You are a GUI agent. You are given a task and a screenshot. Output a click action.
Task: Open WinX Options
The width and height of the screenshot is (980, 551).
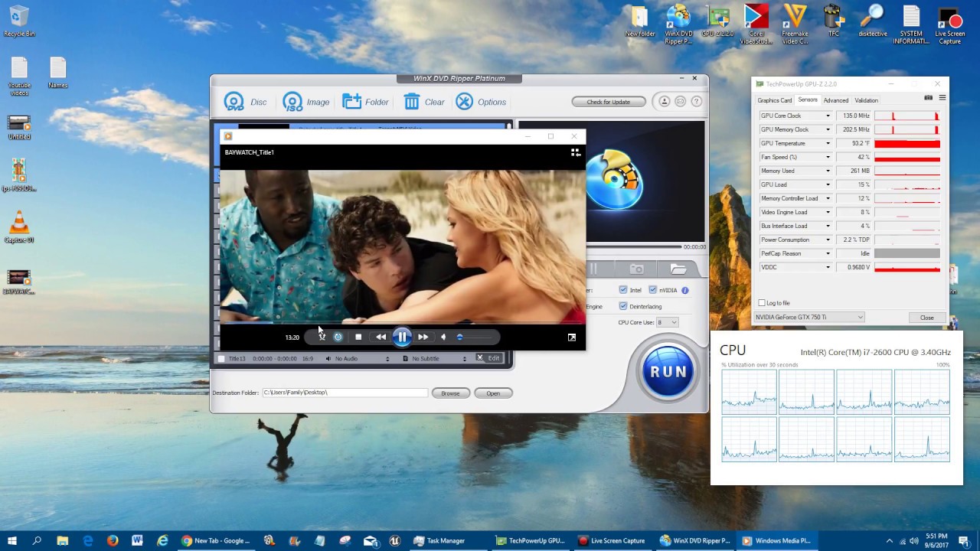tap(480, 102)
